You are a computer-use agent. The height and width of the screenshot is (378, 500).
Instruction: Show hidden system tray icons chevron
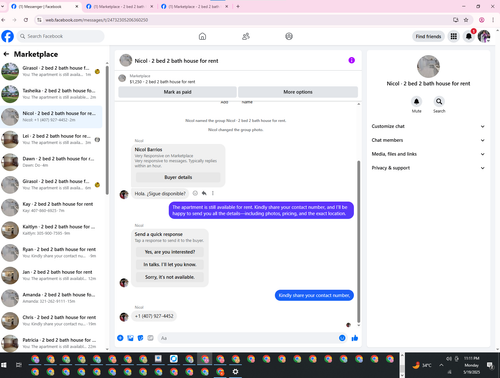[x=441, y=365]
